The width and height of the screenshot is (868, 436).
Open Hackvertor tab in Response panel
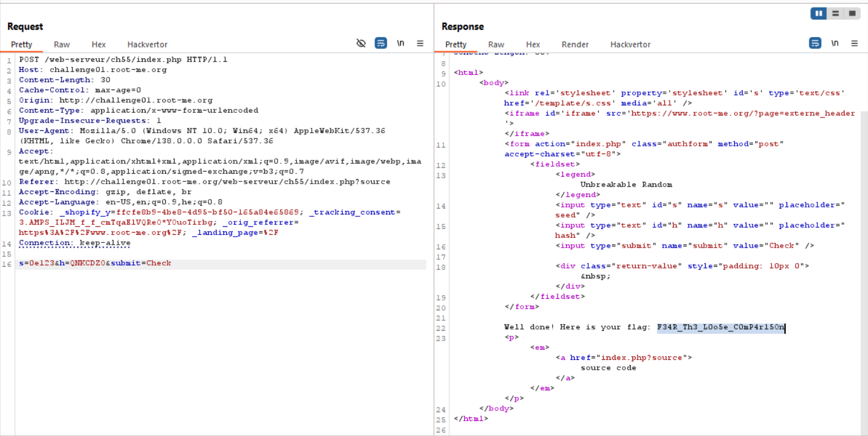pyautogui.click(x=630, y=44)
